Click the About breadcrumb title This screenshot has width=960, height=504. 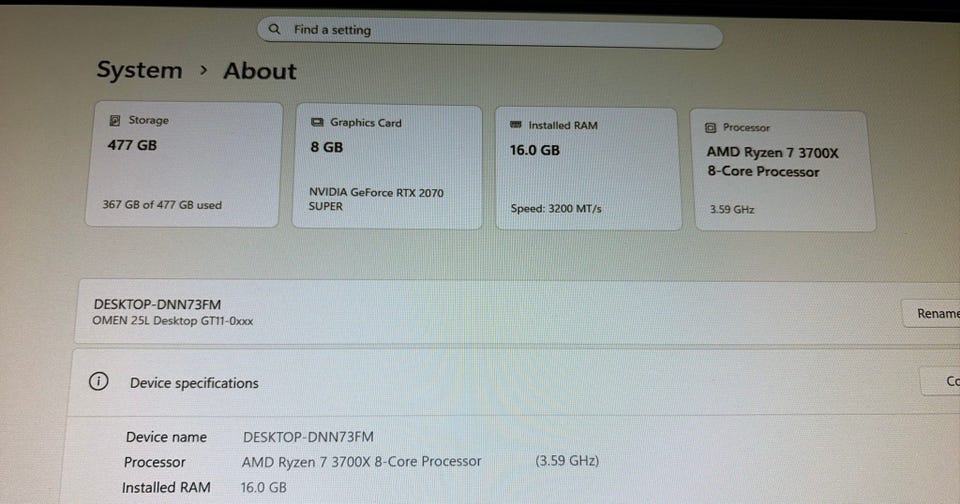coord(260,71)
